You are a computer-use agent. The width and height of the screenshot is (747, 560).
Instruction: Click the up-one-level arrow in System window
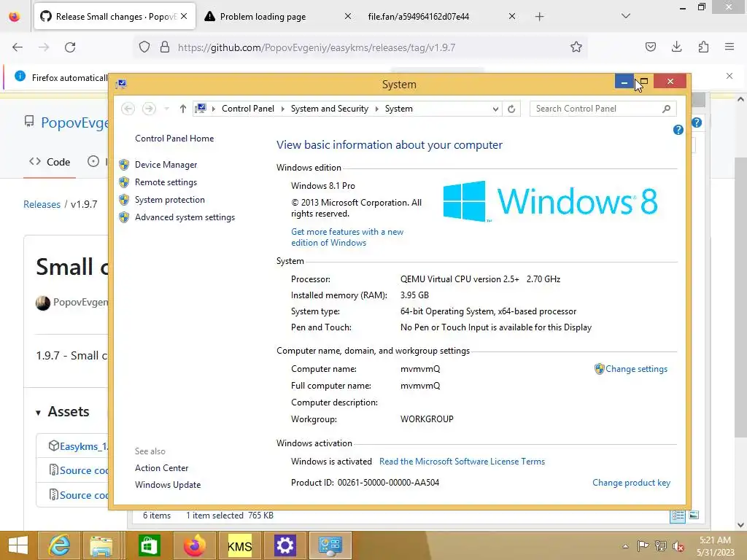point(182,109)
